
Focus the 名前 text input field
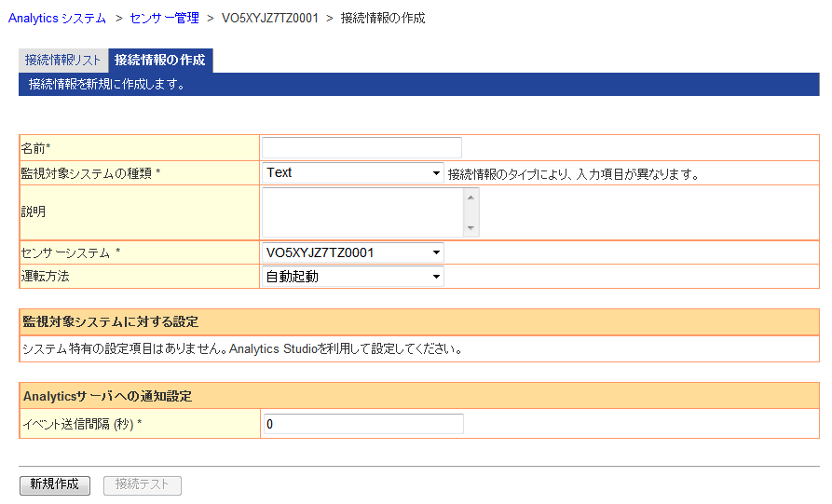(x=361, y=147)
